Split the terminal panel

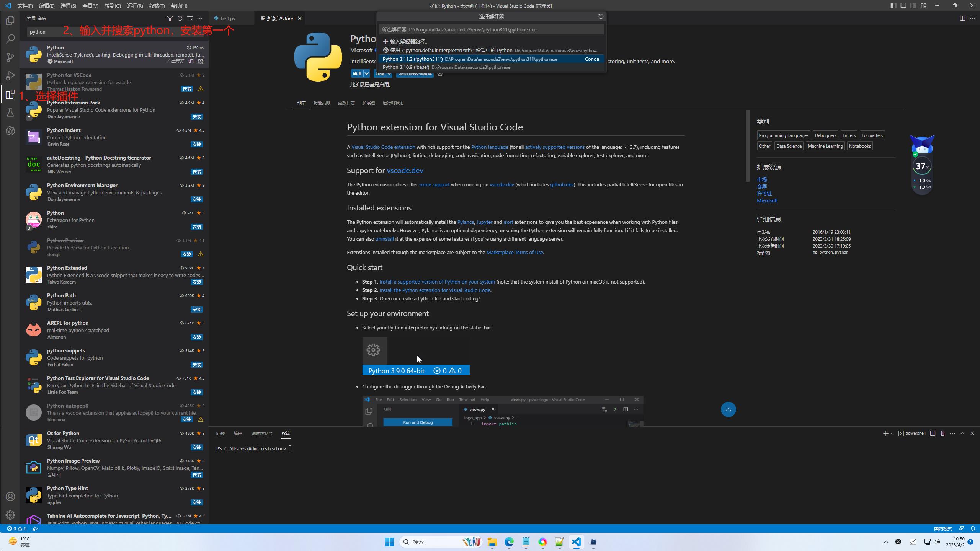(933, 433)
